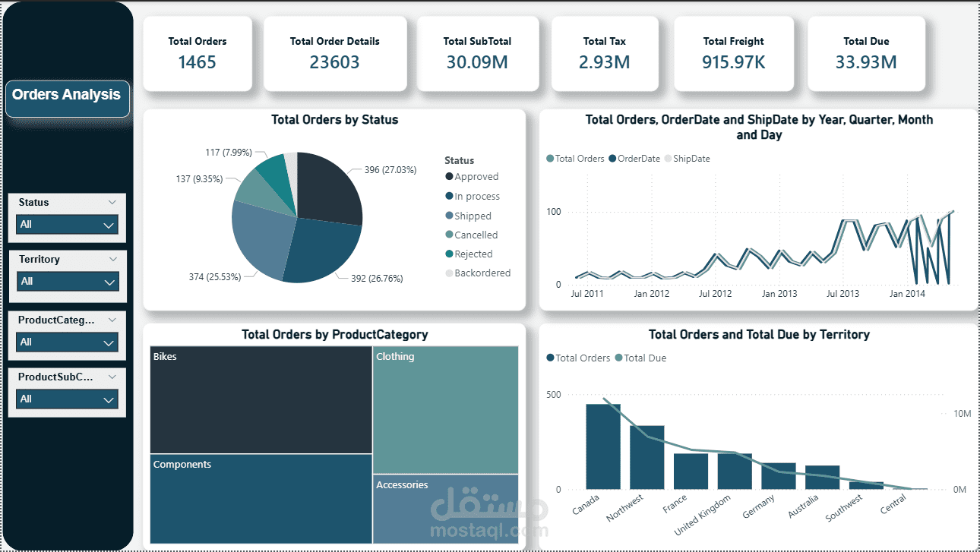
Task: Collapse the Territory slicer header chevron
Action: (x=112, y=259)
